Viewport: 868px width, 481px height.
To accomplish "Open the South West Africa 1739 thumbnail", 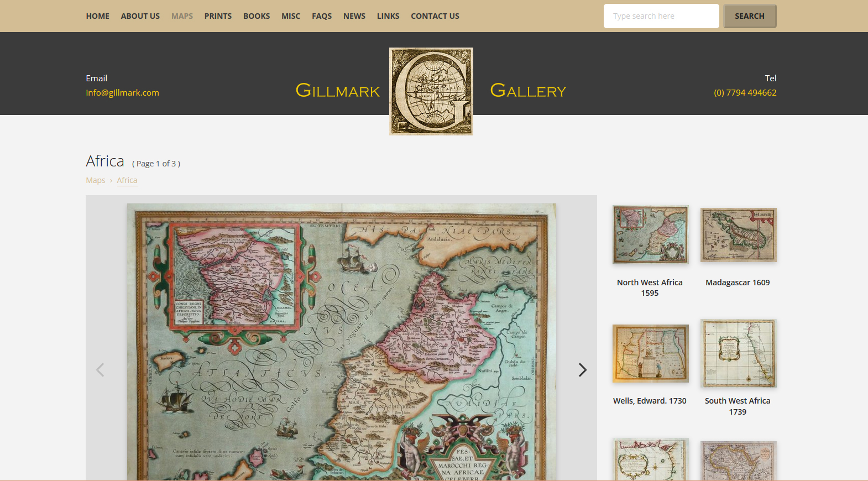I will [x=739, y=353].
